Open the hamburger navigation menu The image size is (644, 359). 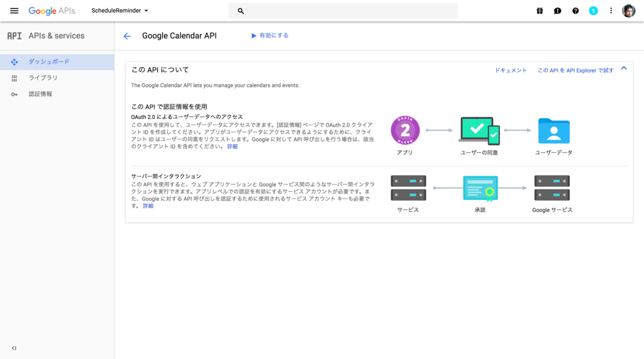click(14, 11)
